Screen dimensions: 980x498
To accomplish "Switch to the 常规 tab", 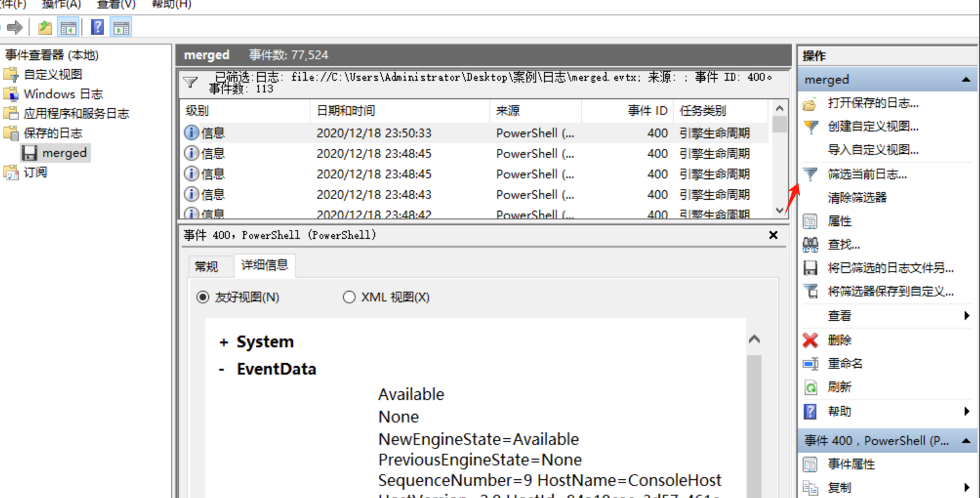I will tap(206, 266).
